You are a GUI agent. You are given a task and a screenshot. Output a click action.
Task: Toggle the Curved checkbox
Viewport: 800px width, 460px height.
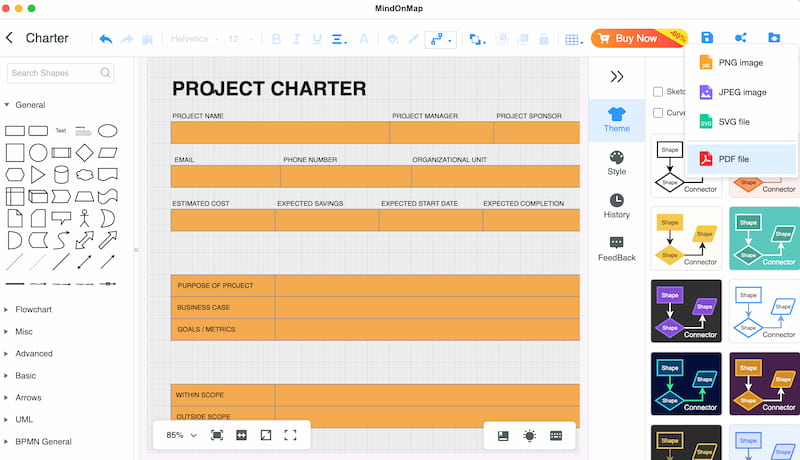tap(658, 113)
